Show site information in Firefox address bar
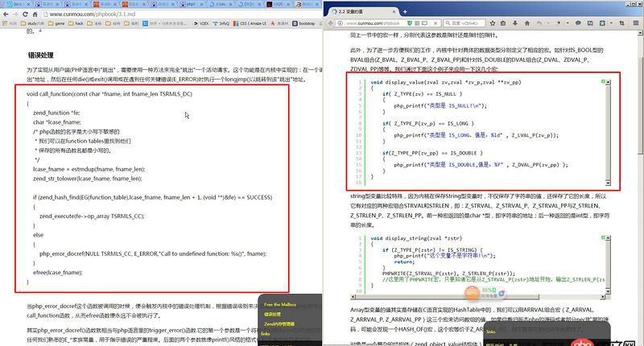The image size is (644, 346). [x=341, y=23]
